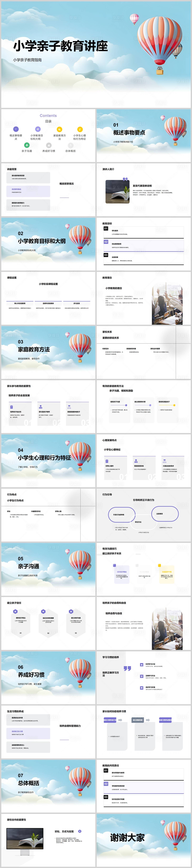The height and width of the screenshot is (868, 192).
Task: Click the icon above 家庭氛围影响孩子 card
Action: [x=69, y=407]
